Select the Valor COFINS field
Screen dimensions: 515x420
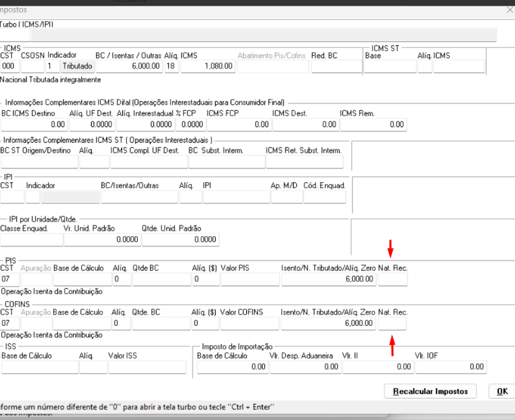point(249,323)
